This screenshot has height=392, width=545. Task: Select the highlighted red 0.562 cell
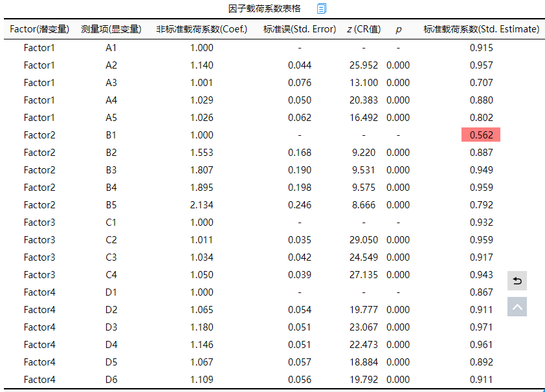click(481, 135)
